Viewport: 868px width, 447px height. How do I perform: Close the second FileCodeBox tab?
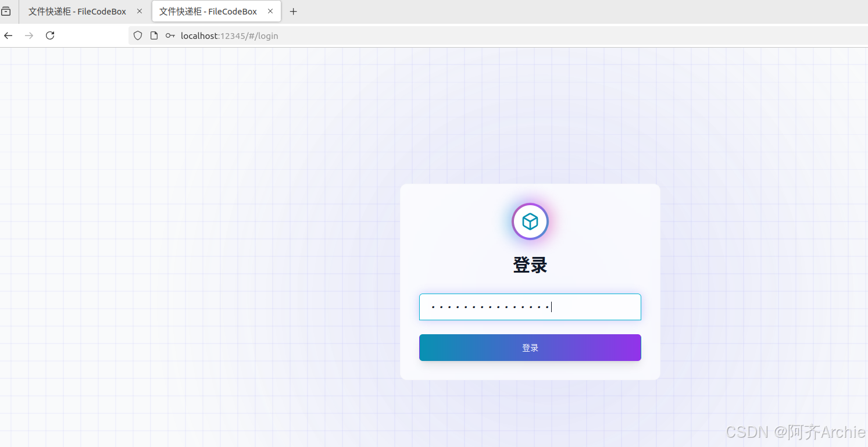[270, 10]
